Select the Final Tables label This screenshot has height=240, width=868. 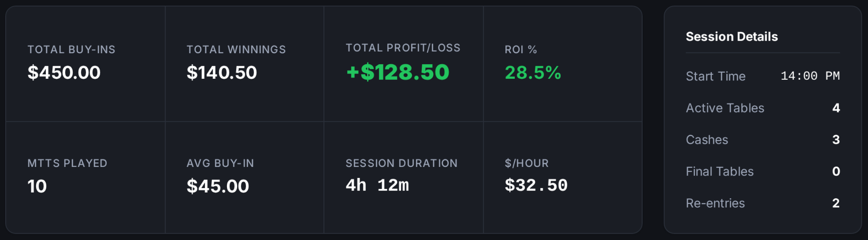[719, 171]
